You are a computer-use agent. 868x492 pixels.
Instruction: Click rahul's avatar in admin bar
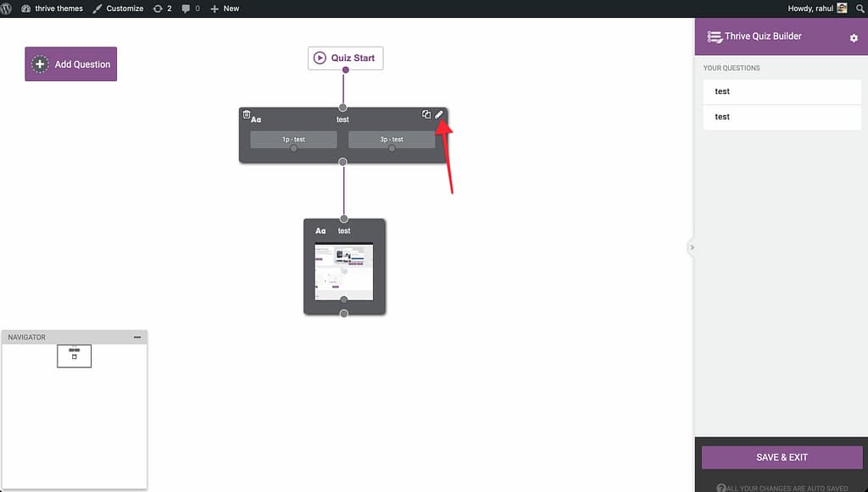[x=842, y=8]
